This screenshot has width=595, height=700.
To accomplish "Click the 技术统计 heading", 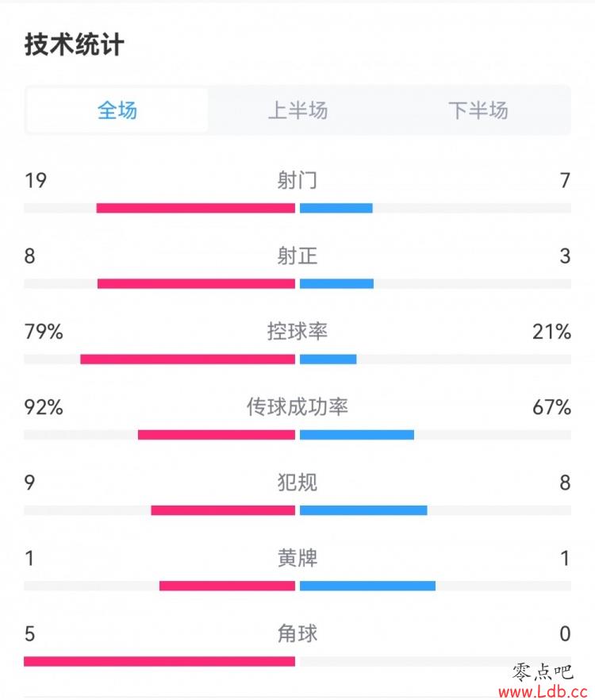I will pos(74,44).
